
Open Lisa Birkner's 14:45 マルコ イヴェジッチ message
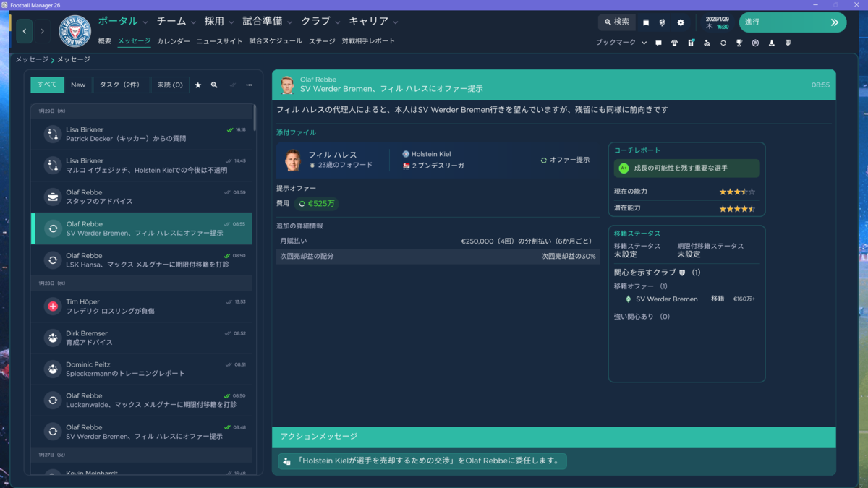142,166
